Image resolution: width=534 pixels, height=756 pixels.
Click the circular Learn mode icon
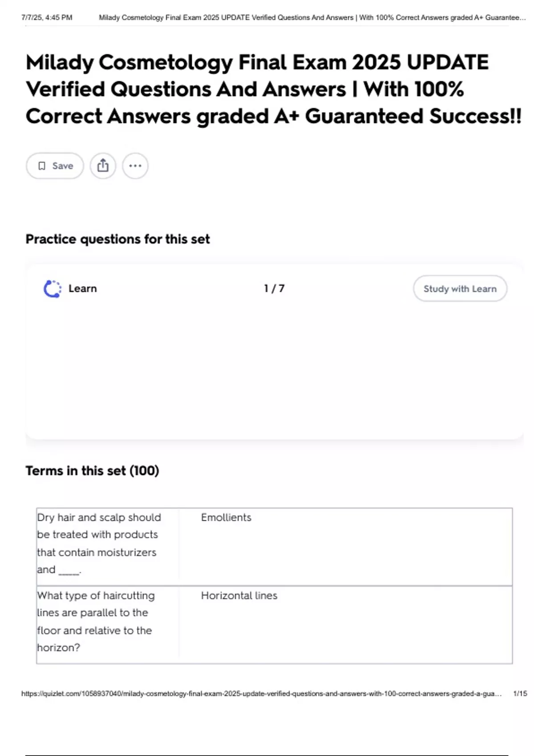(x=53, y=289)
